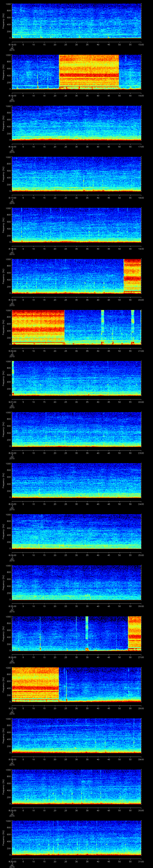Click the red noise block in the 8:27 spectrogram
This screenshot has height=868, width=153.
tap(35, 684)
